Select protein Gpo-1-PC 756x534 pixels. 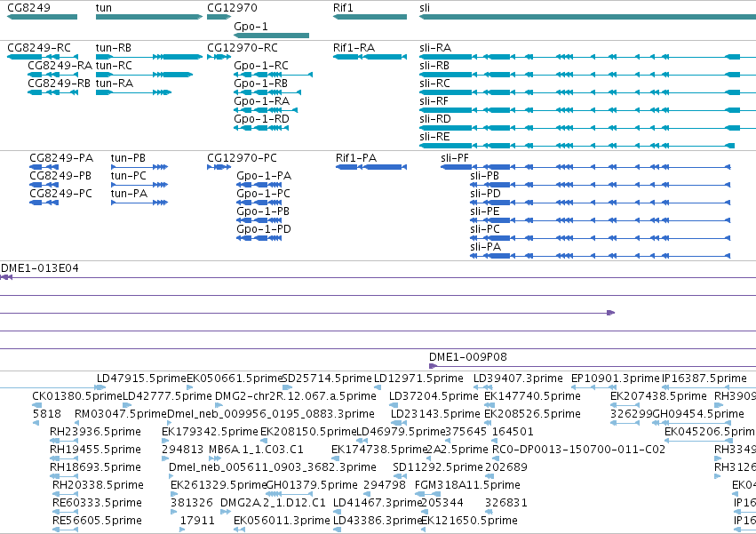tap(259, 203)
